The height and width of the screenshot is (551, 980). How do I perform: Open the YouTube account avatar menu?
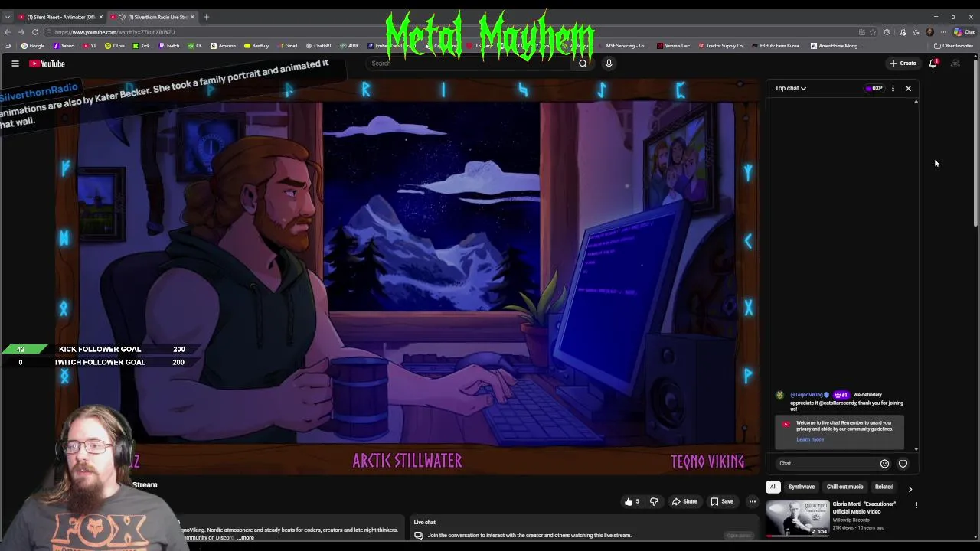[955, 64]
